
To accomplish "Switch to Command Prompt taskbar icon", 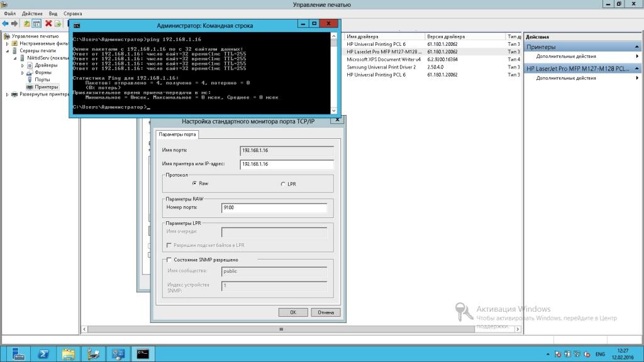I will click(143, 353).
